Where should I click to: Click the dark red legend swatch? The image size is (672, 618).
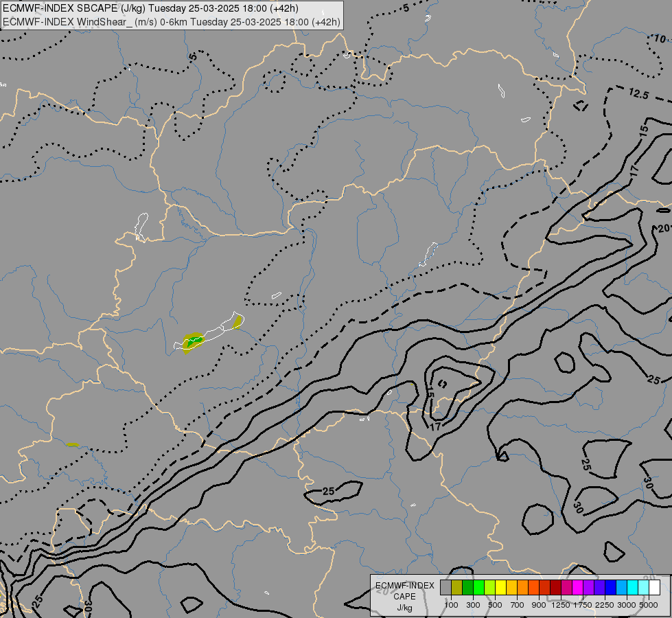555,588
